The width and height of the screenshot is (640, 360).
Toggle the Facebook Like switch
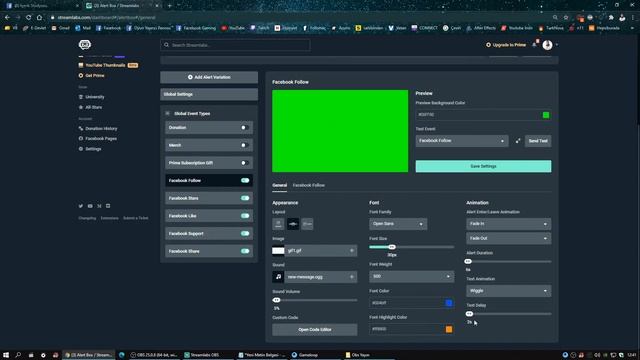pos(244,216)
